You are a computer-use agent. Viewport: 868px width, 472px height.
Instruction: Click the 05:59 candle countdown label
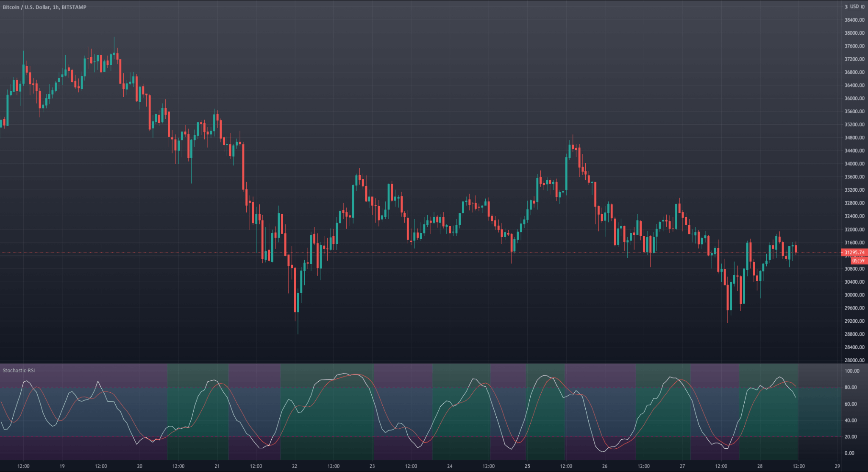(858, 260)
